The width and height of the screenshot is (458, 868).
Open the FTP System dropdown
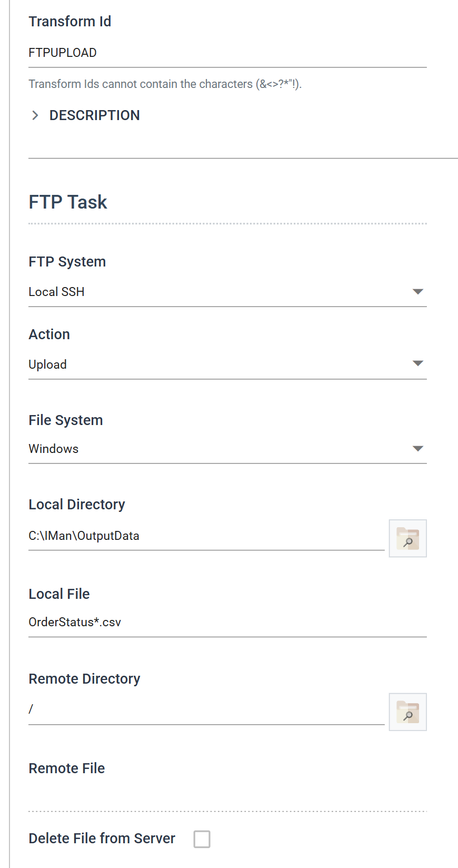coord(227,292)
